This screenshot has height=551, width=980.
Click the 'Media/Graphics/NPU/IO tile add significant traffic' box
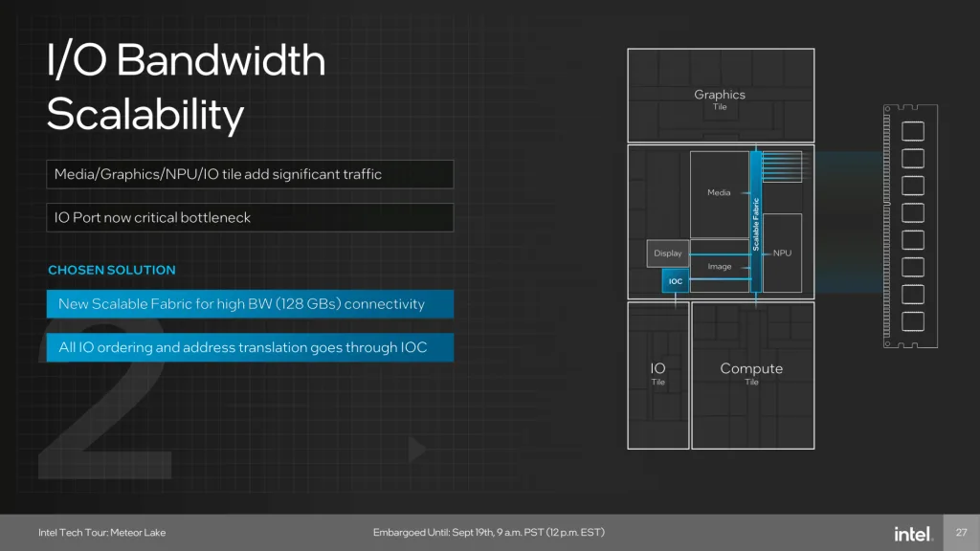click(250, 174)
